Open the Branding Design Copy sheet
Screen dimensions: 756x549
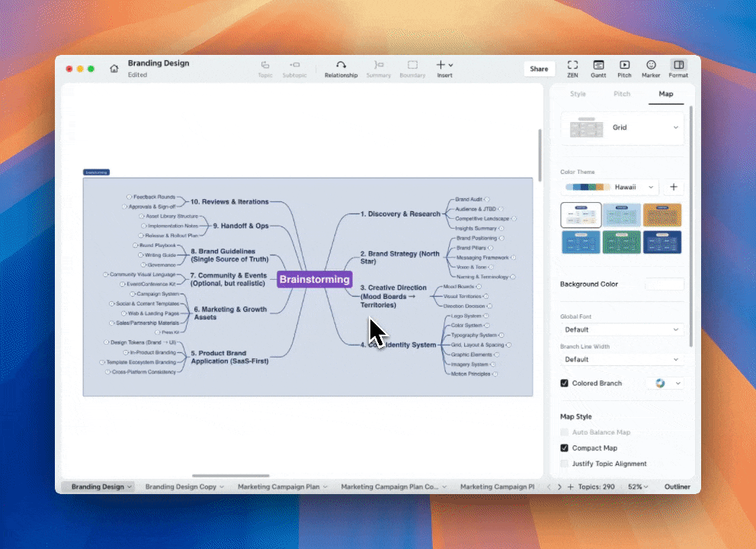pyautogui.click(x=181, y=486)
